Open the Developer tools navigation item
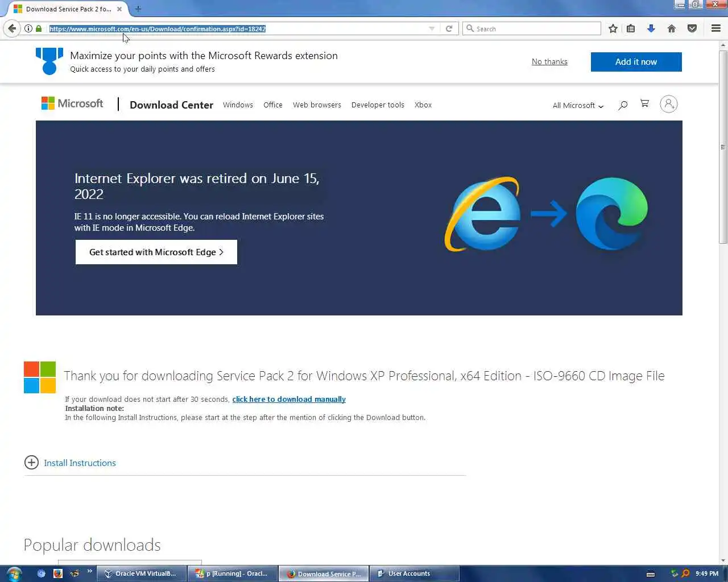 [378, 105]
